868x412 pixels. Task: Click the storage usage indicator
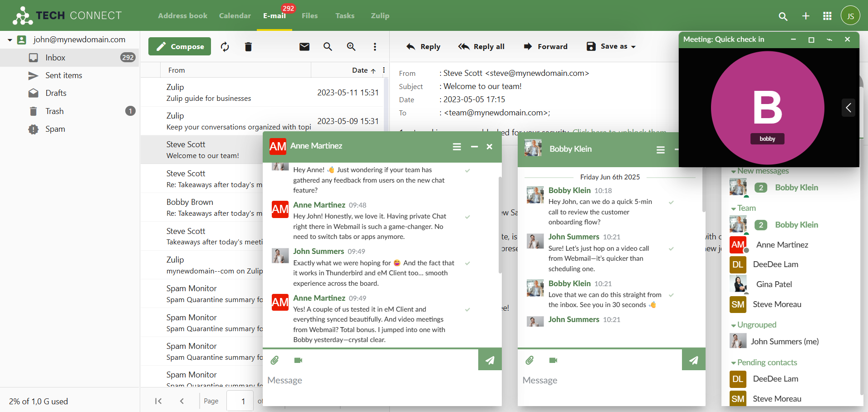[38, 401]
